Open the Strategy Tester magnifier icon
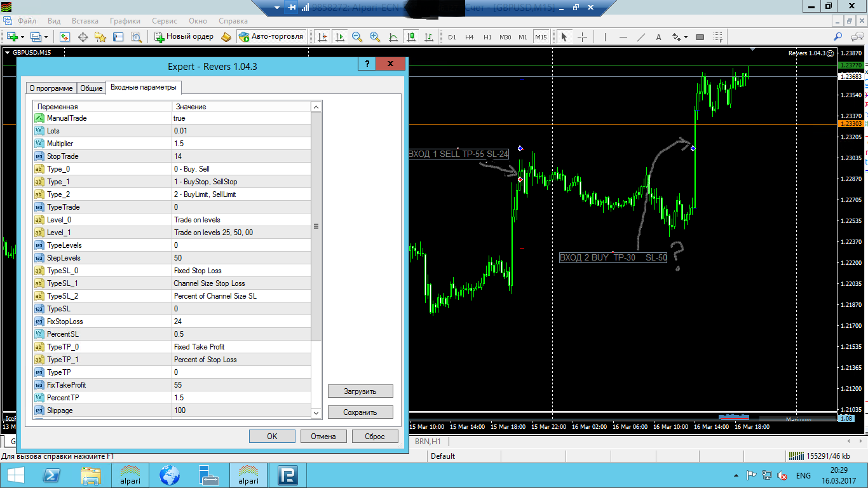868x488 pixels. (136, 37)
